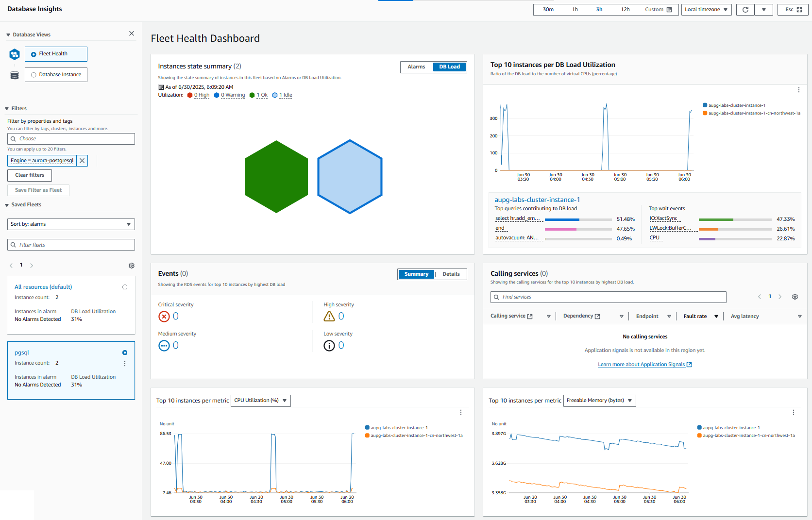Open DB Load Utilization chart options menu

click(x=799, y=90)
